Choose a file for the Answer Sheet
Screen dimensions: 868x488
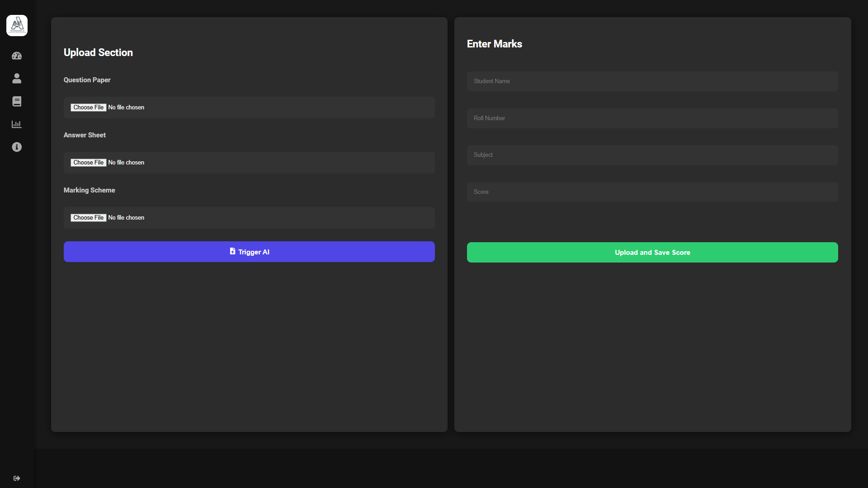(x=88, y=162)
